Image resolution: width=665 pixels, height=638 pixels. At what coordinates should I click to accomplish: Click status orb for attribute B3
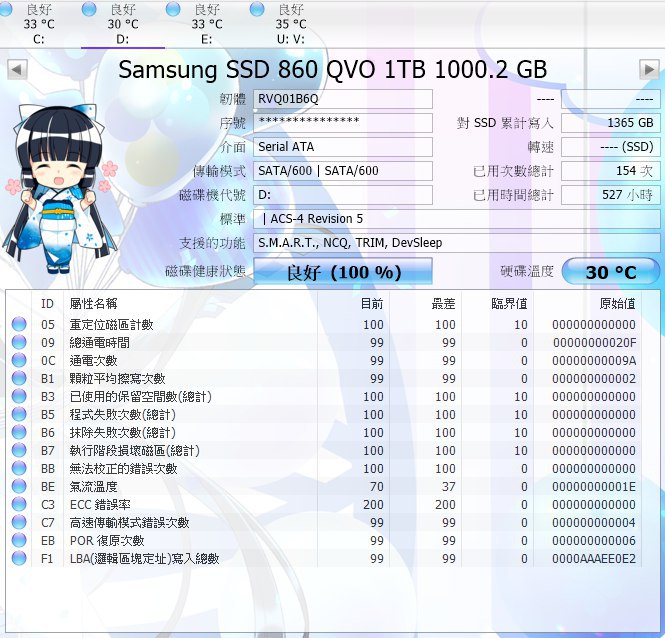point(19,396)
